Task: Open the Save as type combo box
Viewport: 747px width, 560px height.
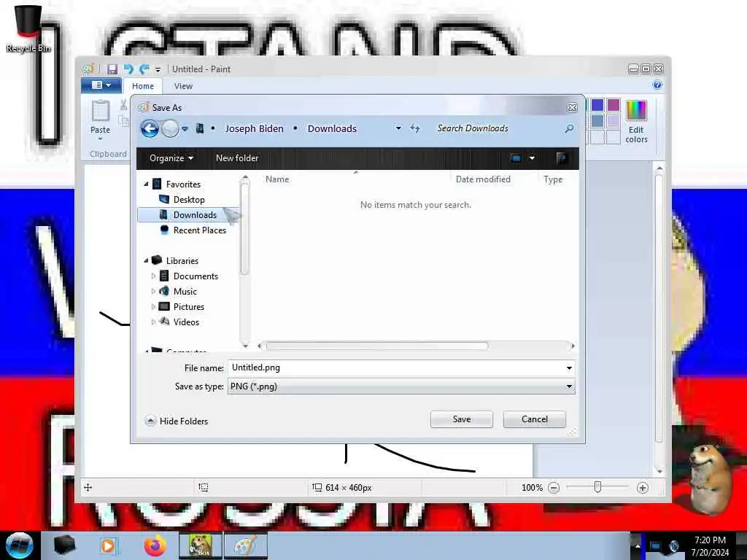Action: (x=401, y=386)
